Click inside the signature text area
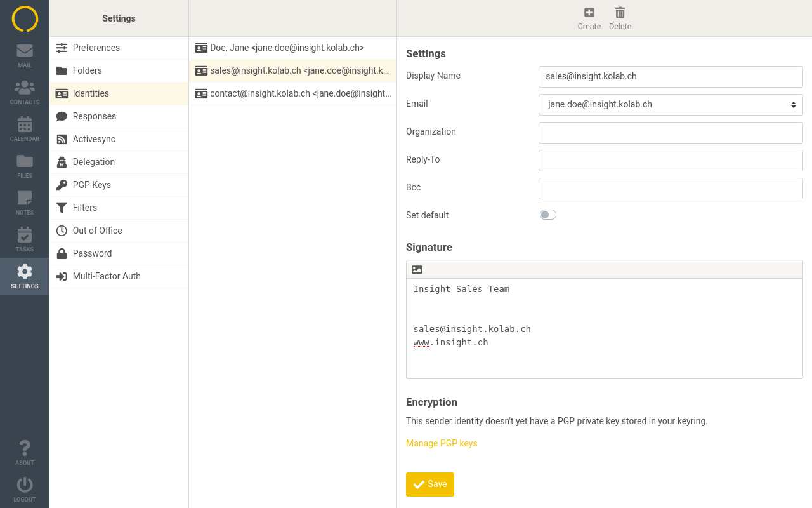Viewport: 812px width, 508px height. (605, 328)
